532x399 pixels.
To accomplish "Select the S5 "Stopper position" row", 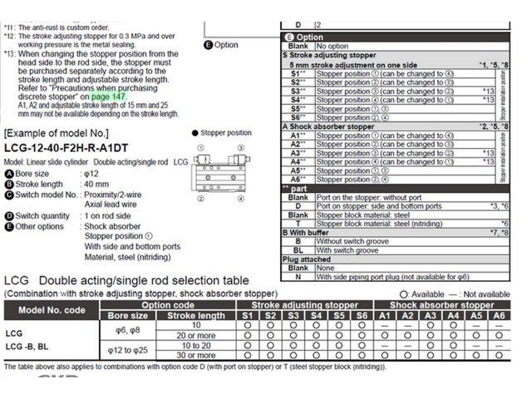I will click(388, 109).
